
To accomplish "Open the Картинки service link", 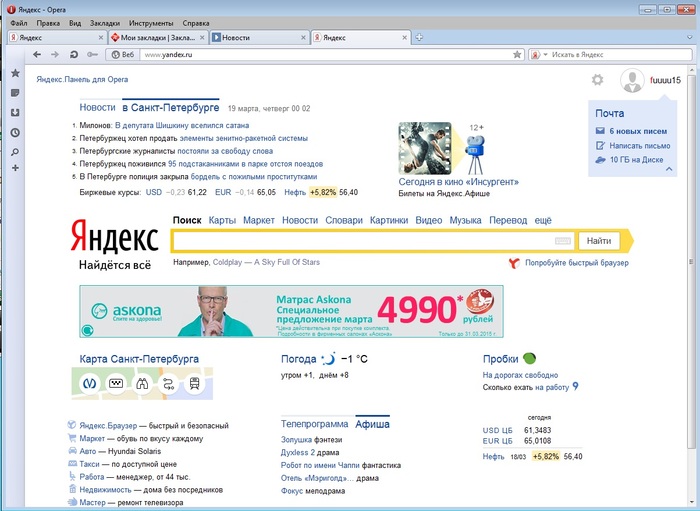I will [389, 220].
